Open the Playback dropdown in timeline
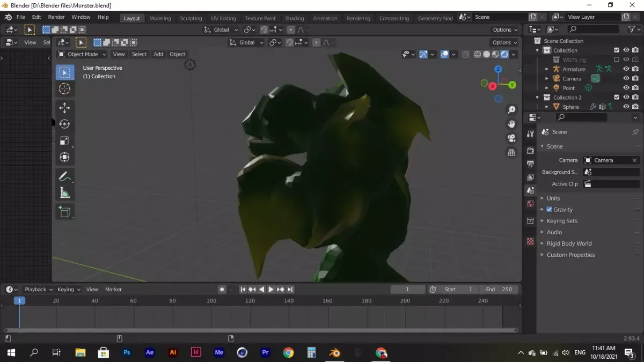Viewport: 644px width, 362px height. (39, 290)
